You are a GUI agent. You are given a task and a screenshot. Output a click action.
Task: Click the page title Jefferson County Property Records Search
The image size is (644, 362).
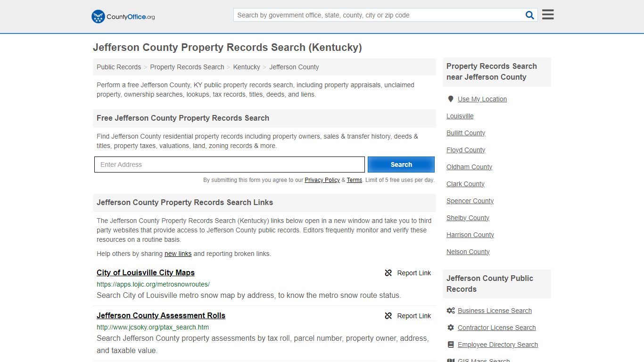(227, 48)
